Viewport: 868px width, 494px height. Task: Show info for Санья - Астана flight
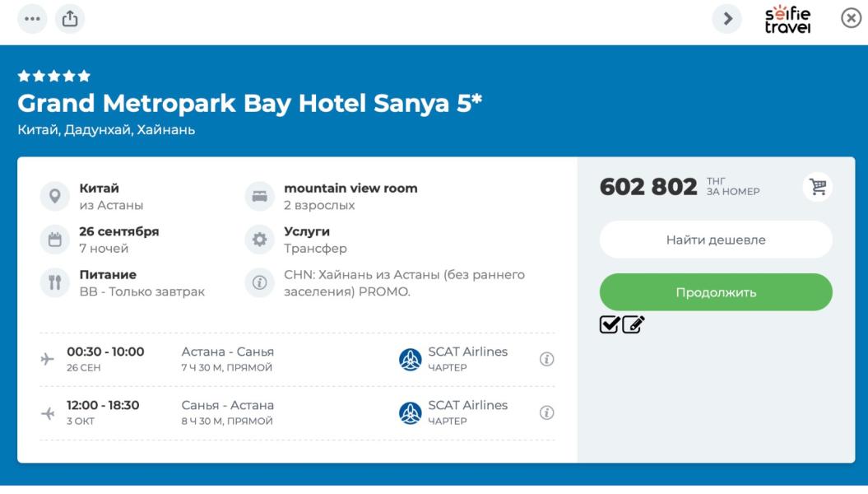(546, 412)
